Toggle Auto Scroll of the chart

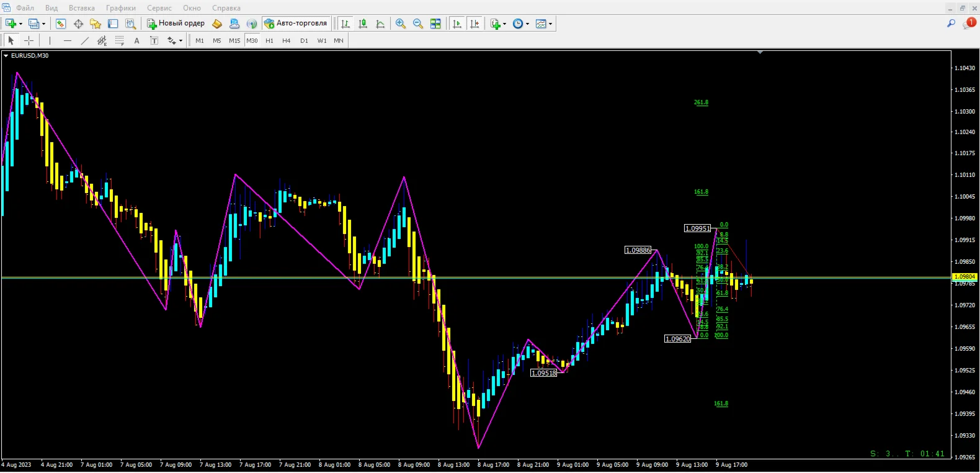pos(457,24)
